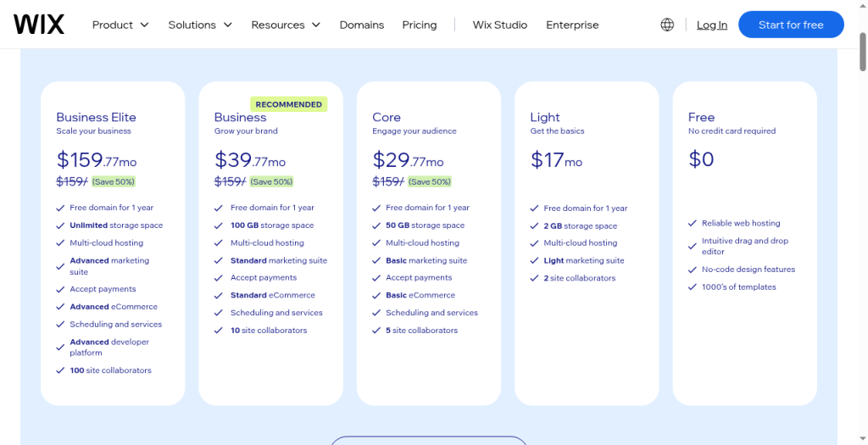Click the checkmark beside Reliable web hosting
The width and height of the screenshot is (868, 445).
point(692,223)
